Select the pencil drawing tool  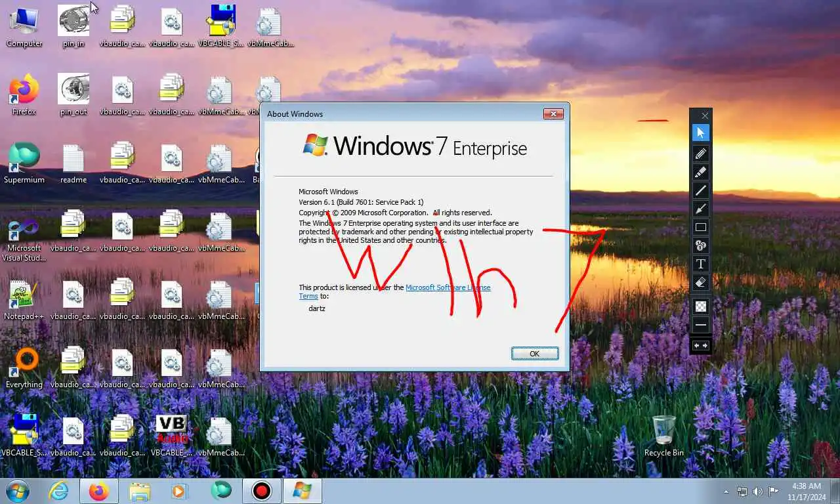point(700,154)
